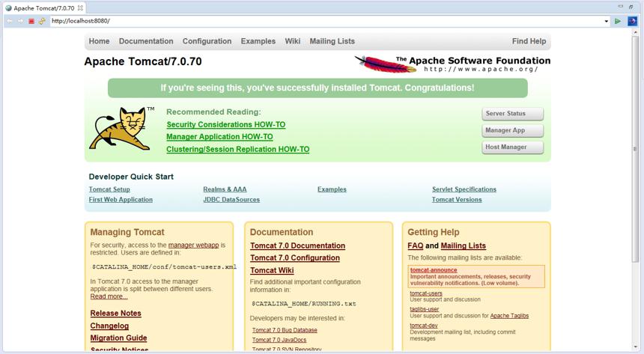Click the Host Manager button
This screenshot has width=644, height=354.
click(x=512, y=147)
